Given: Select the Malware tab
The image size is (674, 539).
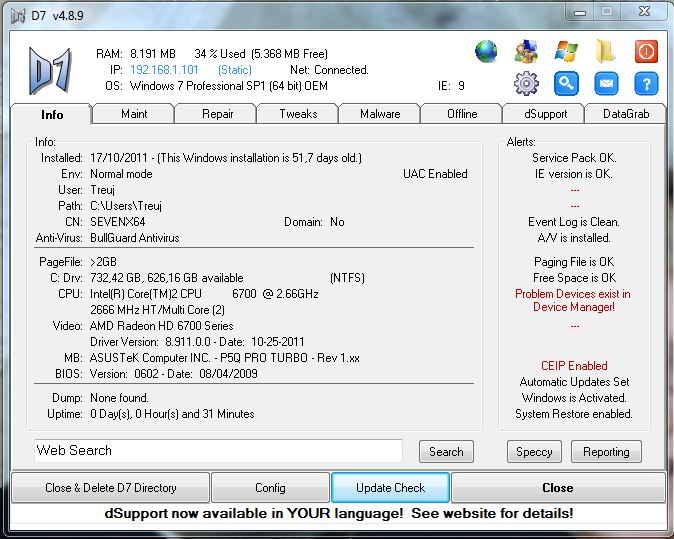Looking at the screenshot, I should [380, 114].
